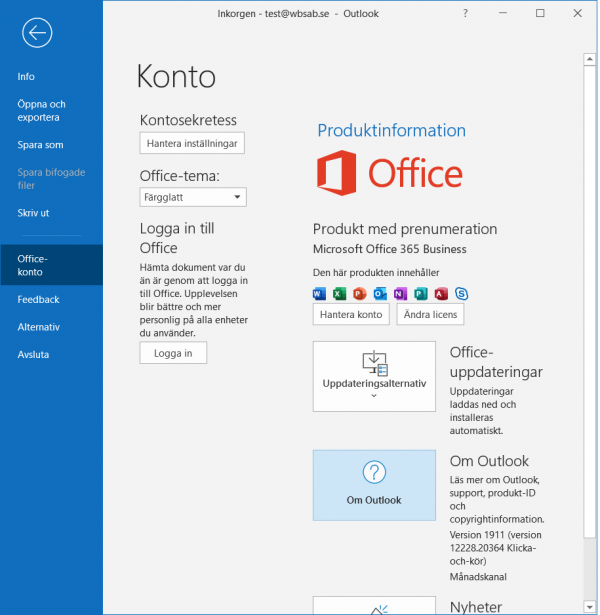Click the Nyheter heading
The height and width of the screenshot is (615, 600).
tap(476, 607)
